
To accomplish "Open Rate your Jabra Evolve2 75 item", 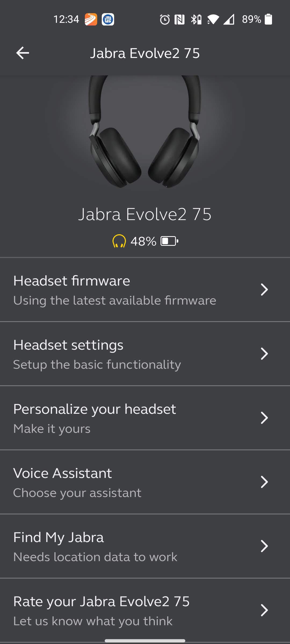I will tap(145, 610).
